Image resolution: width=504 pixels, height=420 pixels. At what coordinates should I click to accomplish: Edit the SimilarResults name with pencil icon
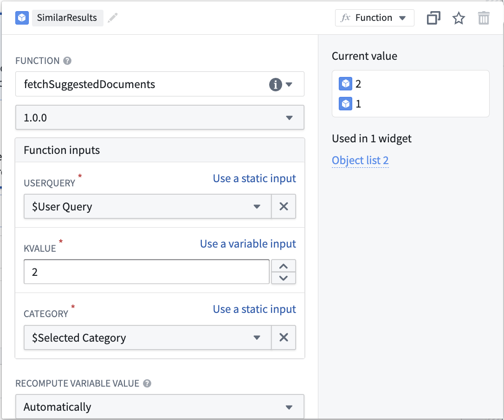[x=112, y=18]
